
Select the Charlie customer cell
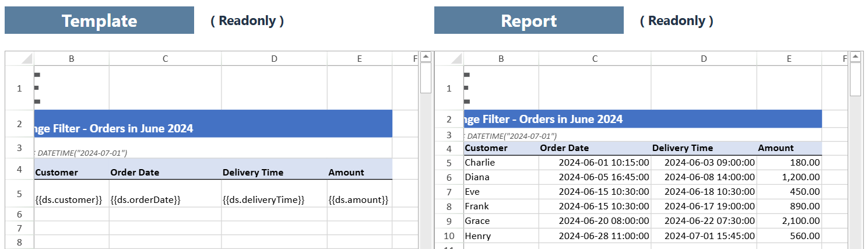[501, 163]
